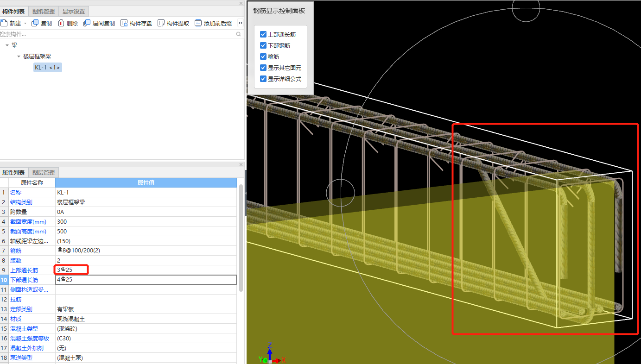Click the 添加前后缀 add prefix/suffix tool

click(213, 23)
